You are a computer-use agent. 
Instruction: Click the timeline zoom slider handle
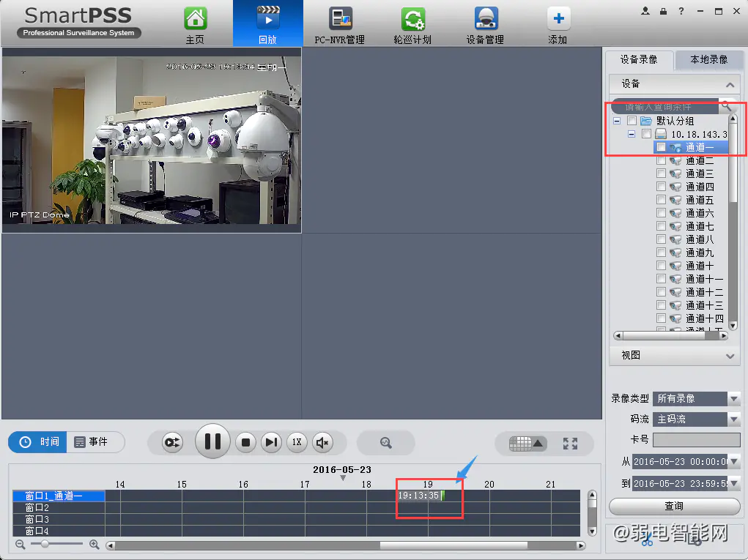(45, 545)
